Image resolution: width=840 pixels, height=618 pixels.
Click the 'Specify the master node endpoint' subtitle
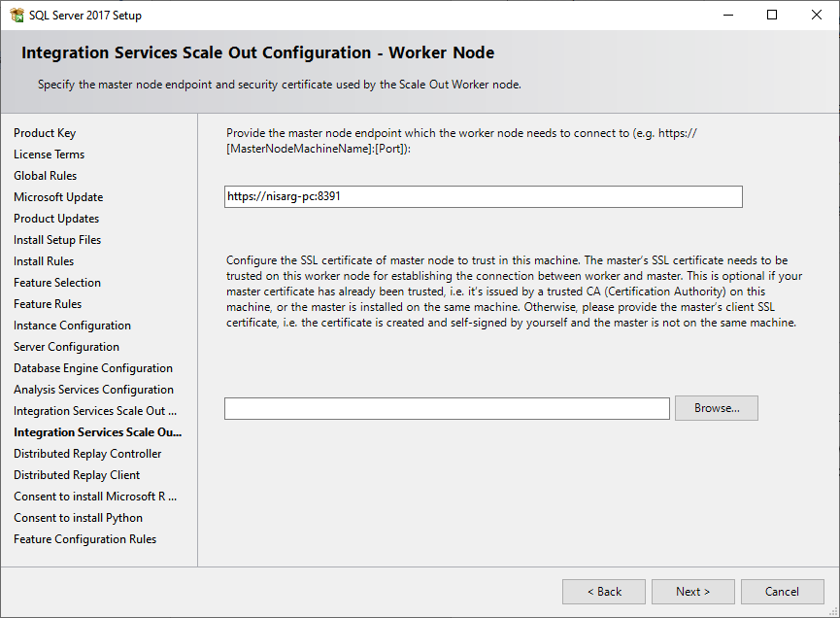click(279, 85)
